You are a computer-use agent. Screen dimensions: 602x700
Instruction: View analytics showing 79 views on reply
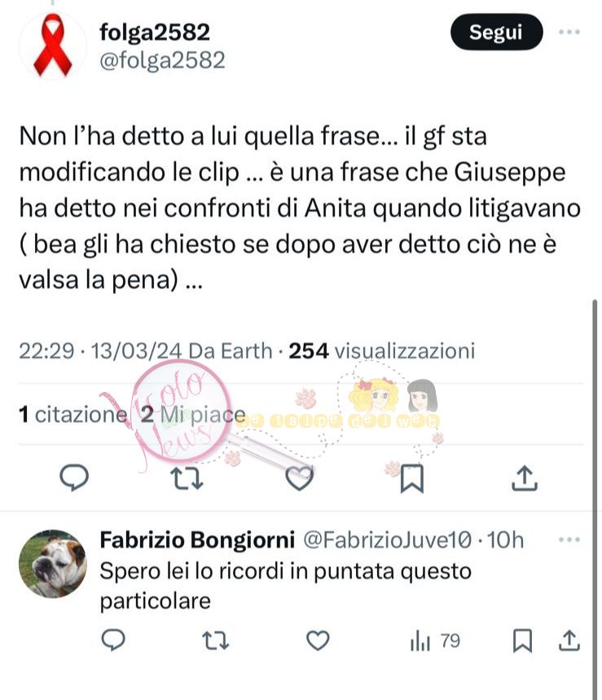coord(435,641)
